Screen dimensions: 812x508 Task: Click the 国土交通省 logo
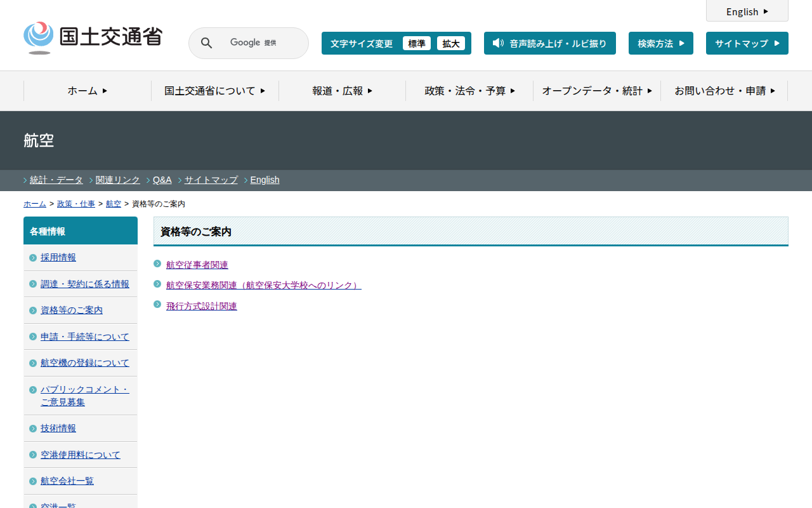coord(93,38)
